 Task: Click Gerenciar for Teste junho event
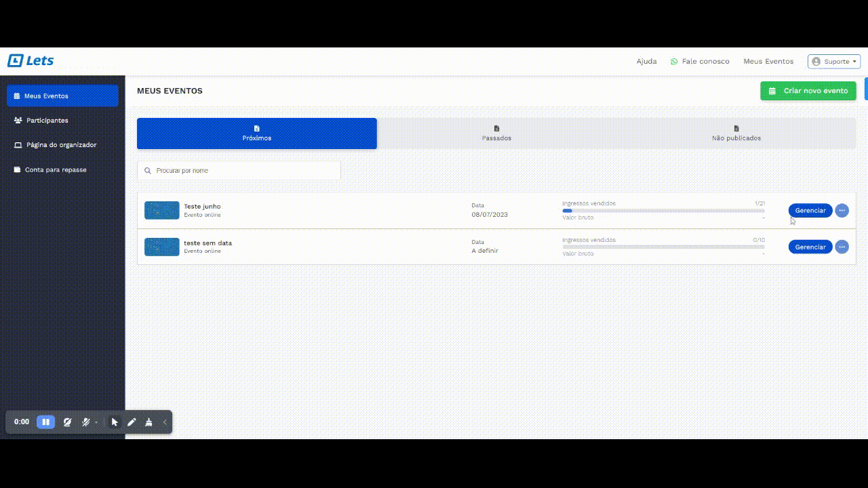(810, 211)
